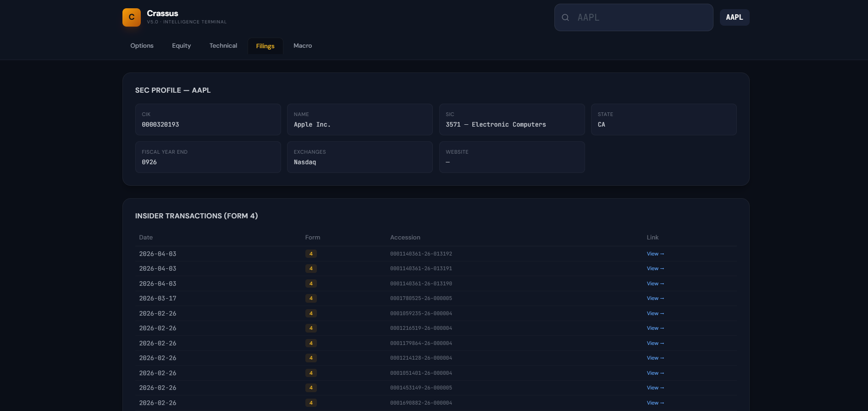Click the Crassus app title
The image size is (868, 411).
coord(162,14)
